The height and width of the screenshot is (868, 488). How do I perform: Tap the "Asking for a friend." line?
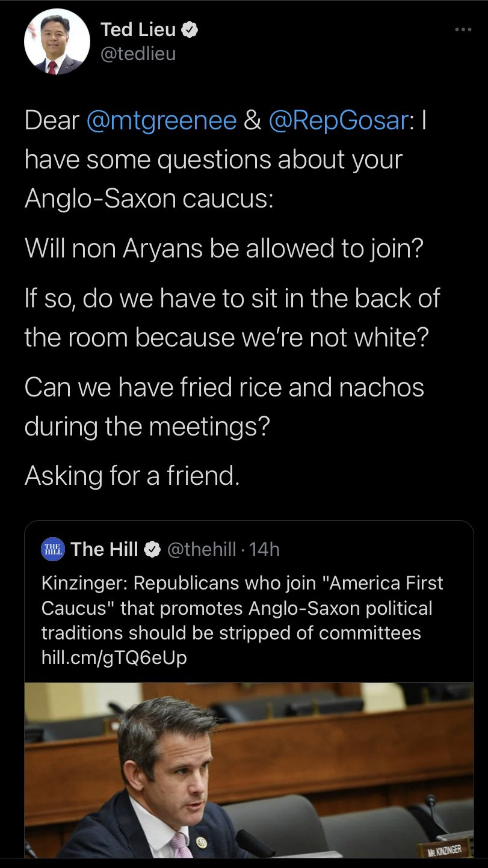tap(132, 476)
